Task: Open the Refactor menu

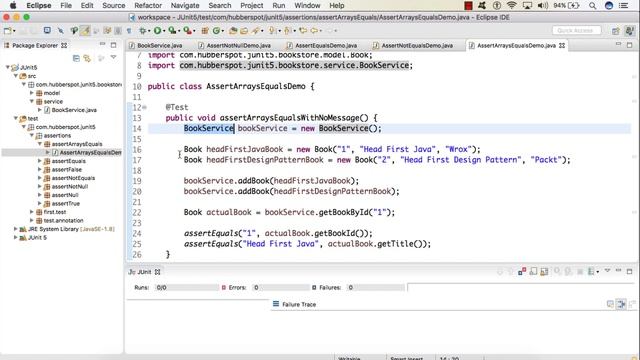Action: tap(148, 5)
